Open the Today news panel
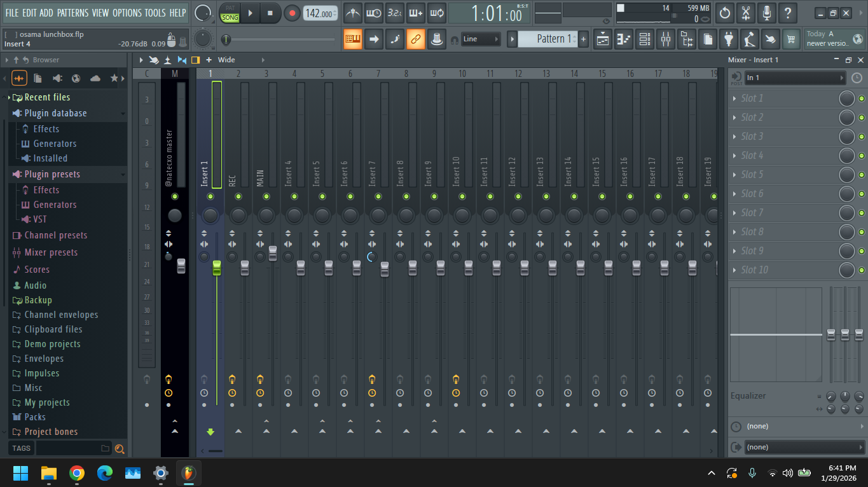This screenshot has height=487, width=868. tap(835, 39)
